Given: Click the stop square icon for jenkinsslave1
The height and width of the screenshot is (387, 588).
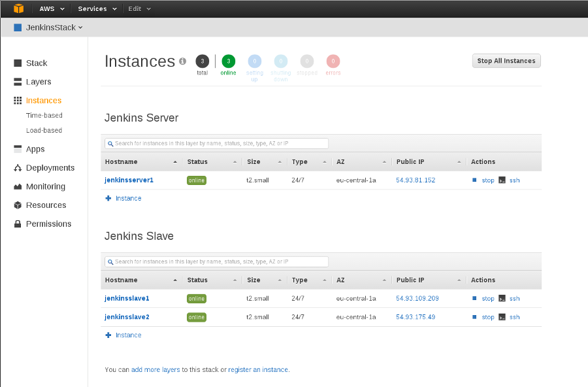Looking at the screenshot, I should 474,298.
